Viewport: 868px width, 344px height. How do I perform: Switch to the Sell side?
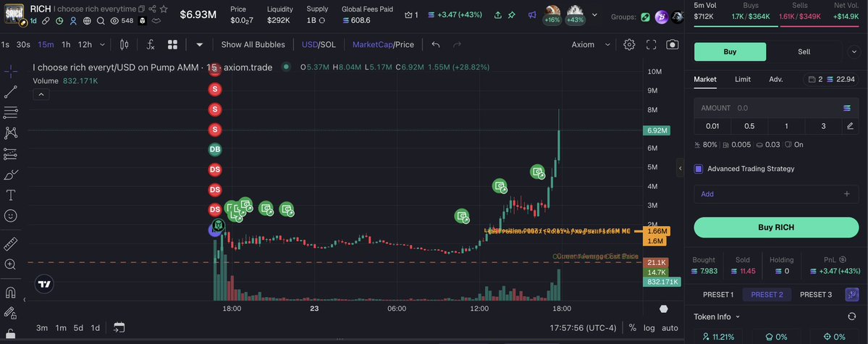(804, 51)
